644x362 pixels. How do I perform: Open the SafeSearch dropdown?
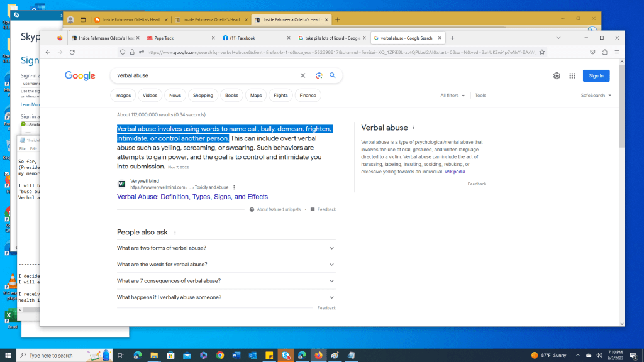[596, 96]
